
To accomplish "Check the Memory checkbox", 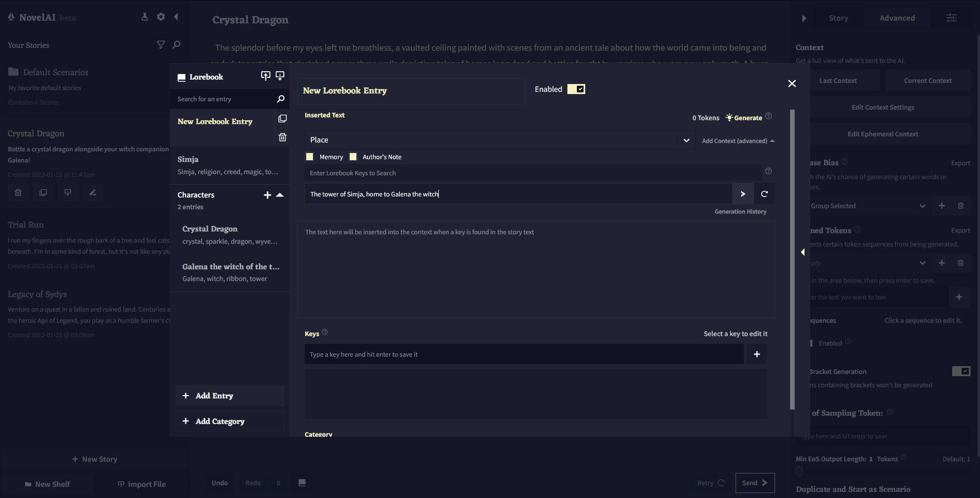I will [310, 157].
